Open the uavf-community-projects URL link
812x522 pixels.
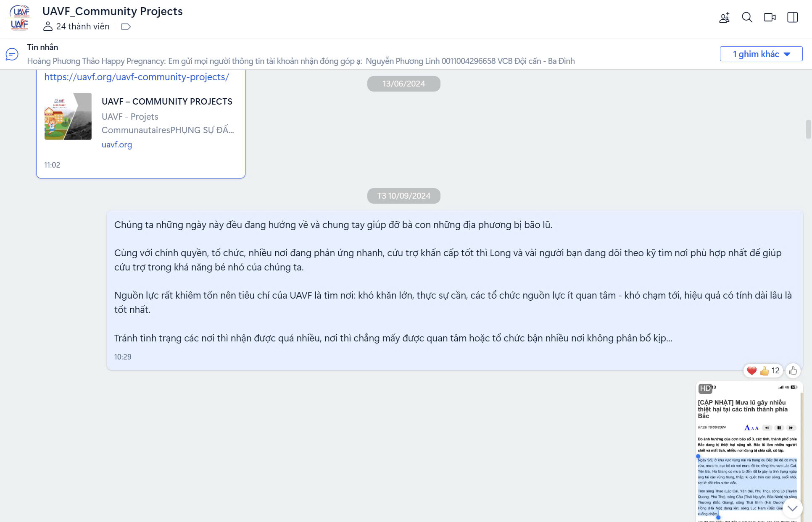coord(137,77)
